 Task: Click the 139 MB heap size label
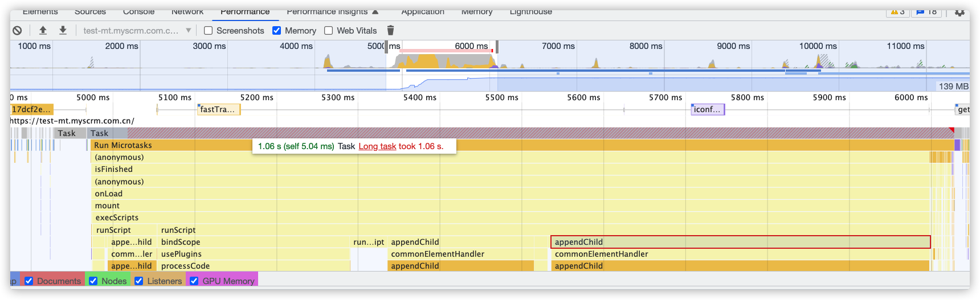pos(953,87)
